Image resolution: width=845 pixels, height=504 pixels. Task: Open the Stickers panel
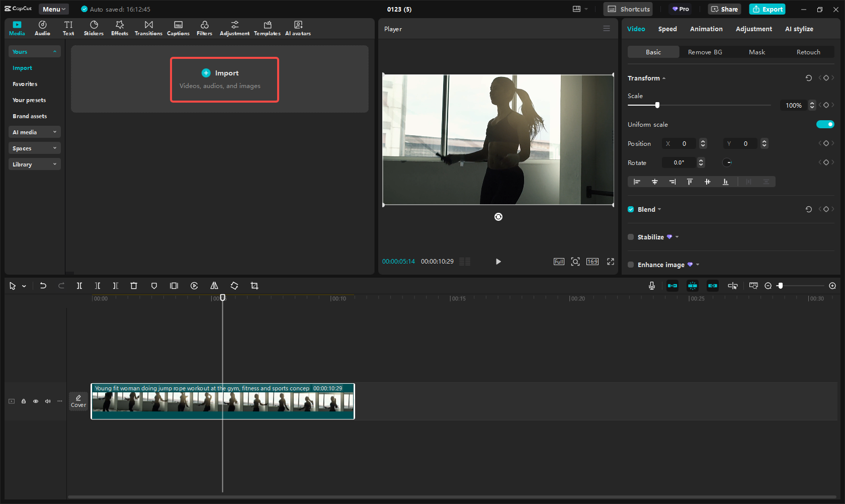click(x=94, y=28)
